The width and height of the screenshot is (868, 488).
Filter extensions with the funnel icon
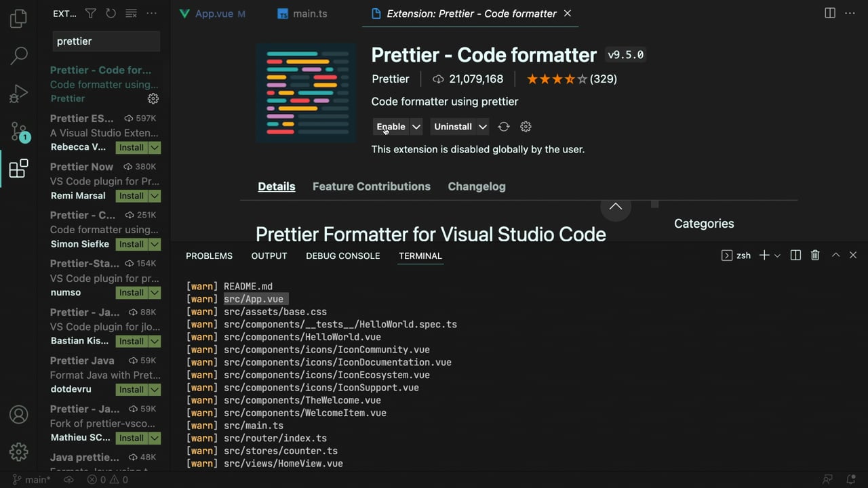coord(91,14)
